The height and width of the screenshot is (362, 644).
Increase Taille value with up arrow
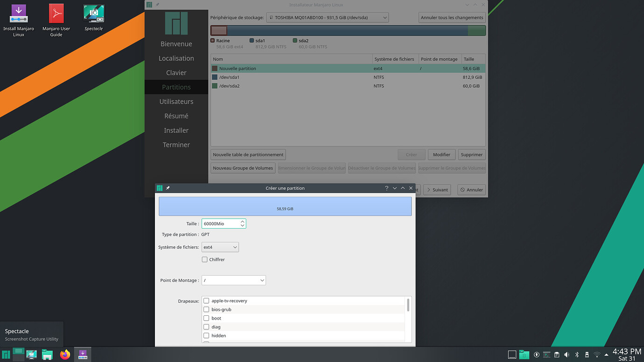(x=243, y=222)
